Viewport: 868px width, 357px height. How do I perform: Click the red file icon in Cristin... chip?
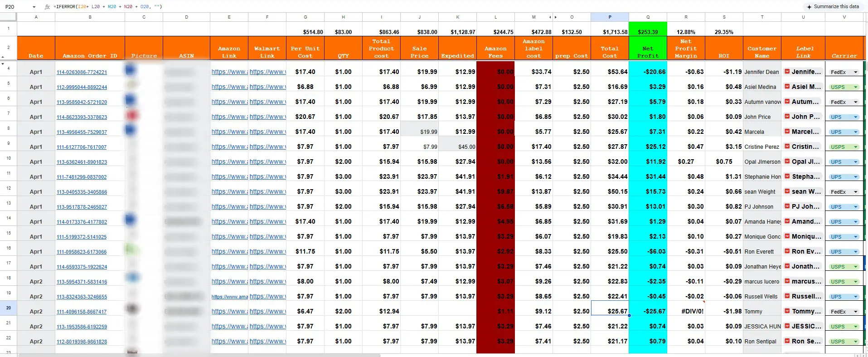pyautogui.click(x=787, y=147)
